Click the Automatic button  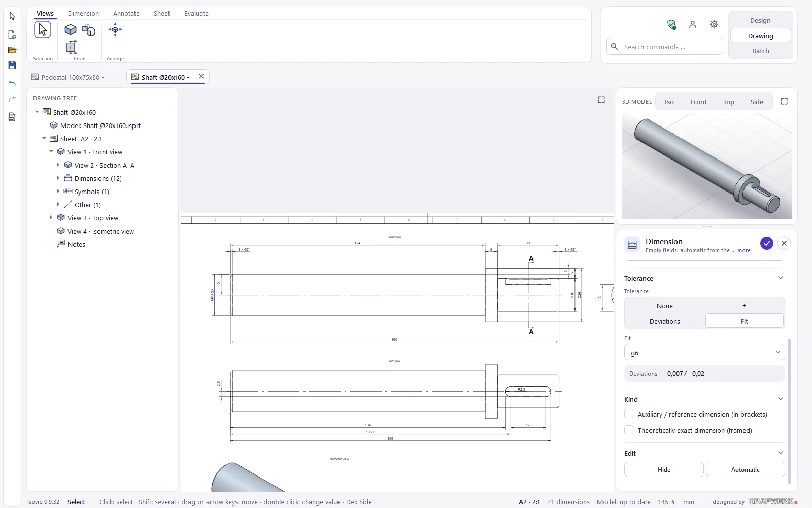tap(745, 470)
